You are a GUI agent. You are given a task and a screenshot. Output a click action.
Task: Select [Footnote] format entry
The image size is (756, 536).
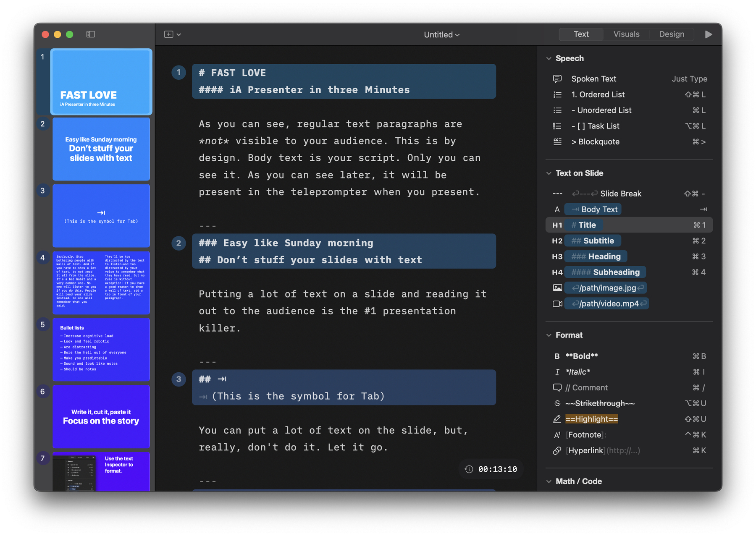pyautogui.click(x=586, y=435)
